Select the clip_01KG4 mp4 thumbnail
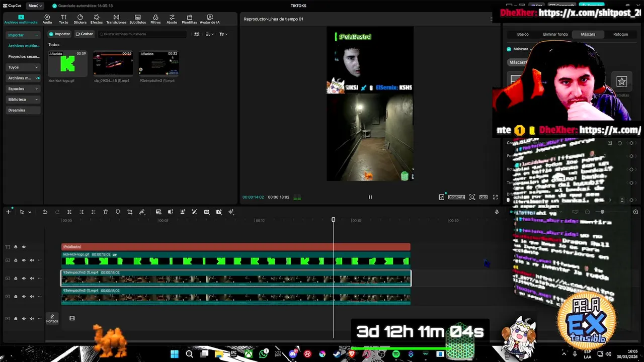The width and height of the screenshot is (644, 362). point(113,64)
